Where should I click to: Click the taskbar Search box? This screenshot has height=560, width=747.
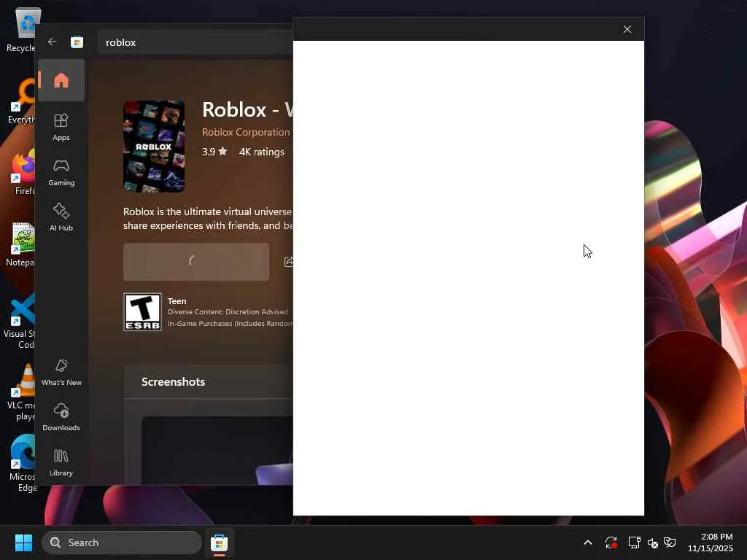coord(122,542)
